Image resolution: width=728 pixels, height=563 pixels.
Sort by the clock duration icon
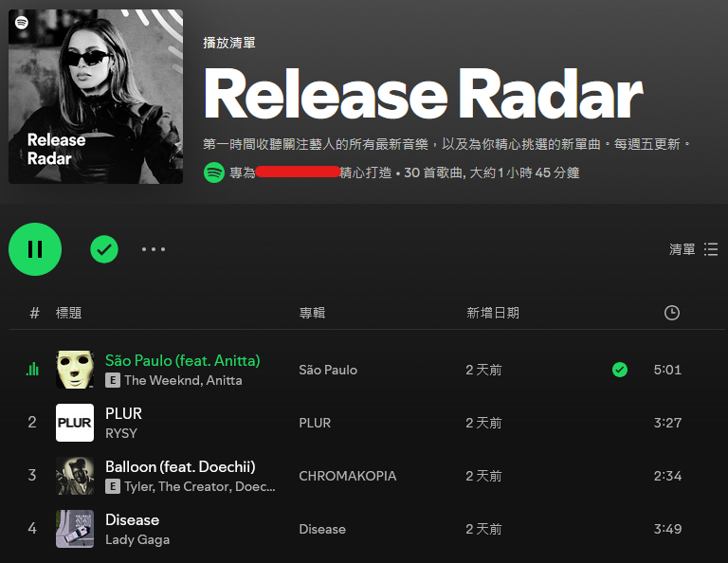pos(672,313)
